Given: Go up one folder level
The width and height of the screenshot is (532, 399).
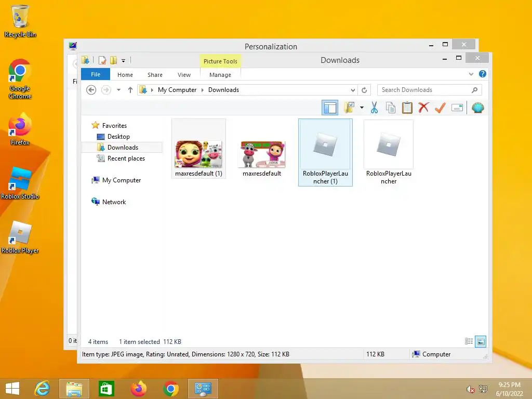Looking at the screenshot, I should pyautogui.click(x=130, y=90).
